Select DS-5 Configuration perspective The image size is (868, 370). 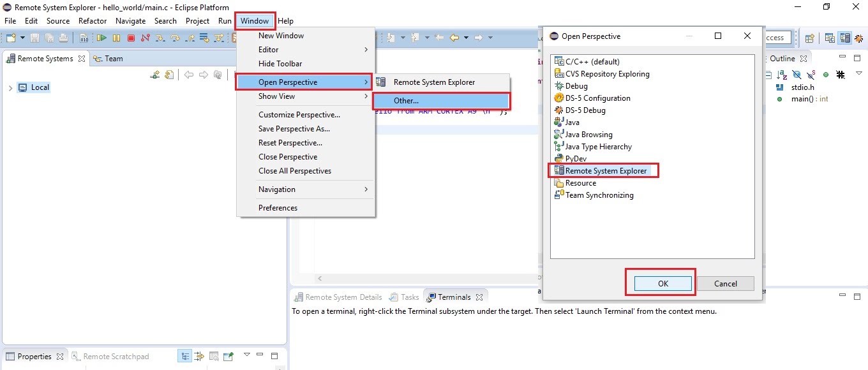[x=592, y=98]
